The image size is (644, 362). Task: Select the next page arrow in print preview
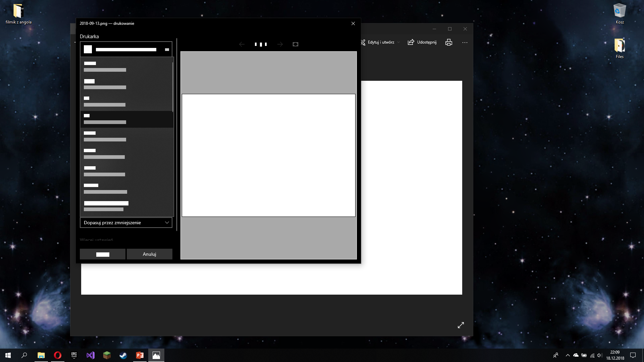pyautogui.click(x=280, y=44)
